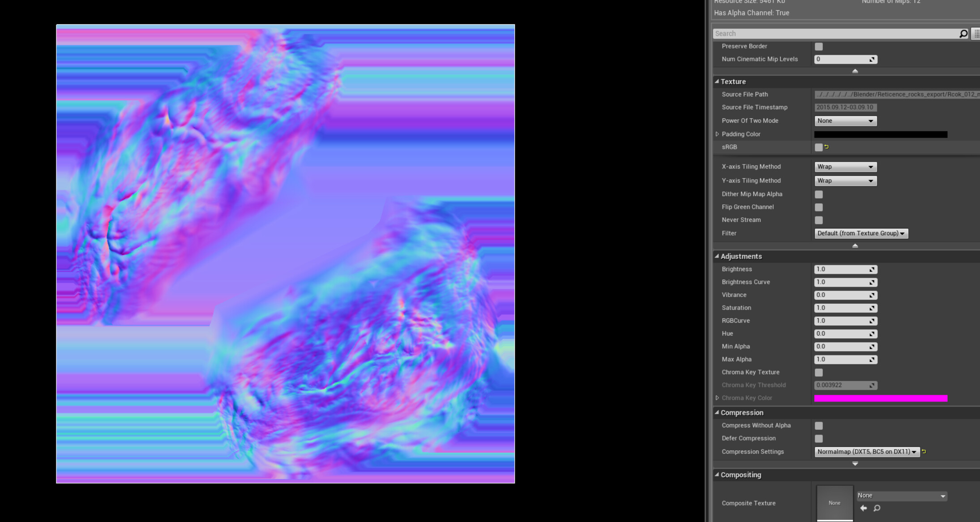Expand the Chroma Key Color property
The width and height of the screenshot is (980, 522).
point(717,398)
